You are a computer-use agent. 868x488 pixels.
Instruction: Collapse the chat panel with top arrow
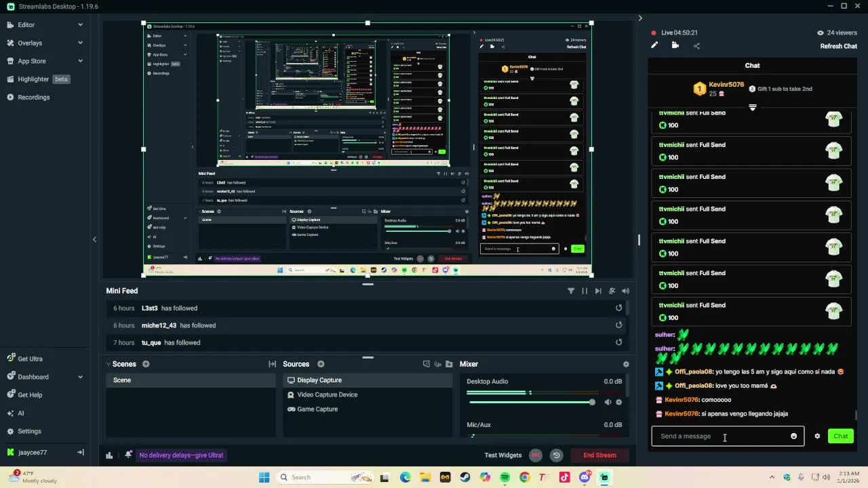point(640,18)
